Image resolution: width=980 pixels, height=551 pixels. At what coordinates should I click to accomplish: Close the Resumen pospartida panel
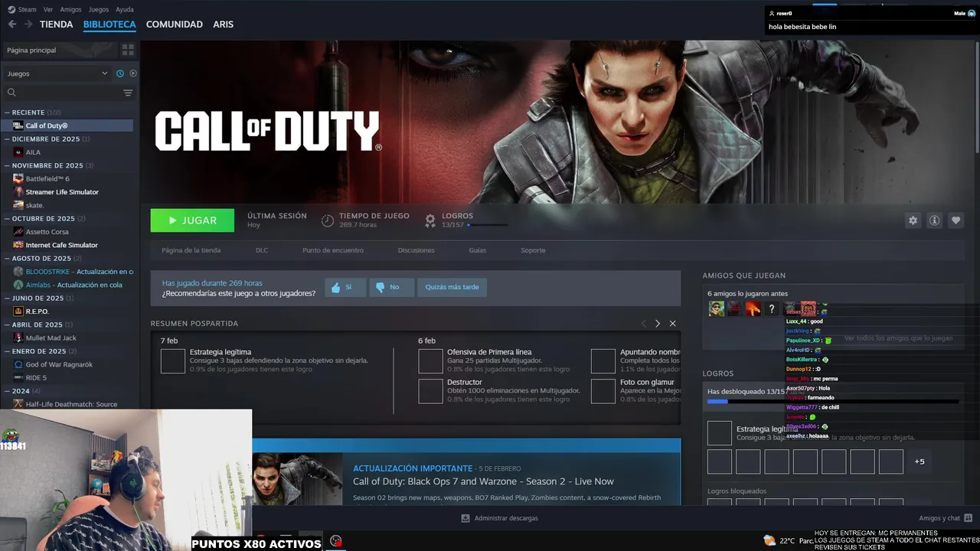(x=672, y=324)
